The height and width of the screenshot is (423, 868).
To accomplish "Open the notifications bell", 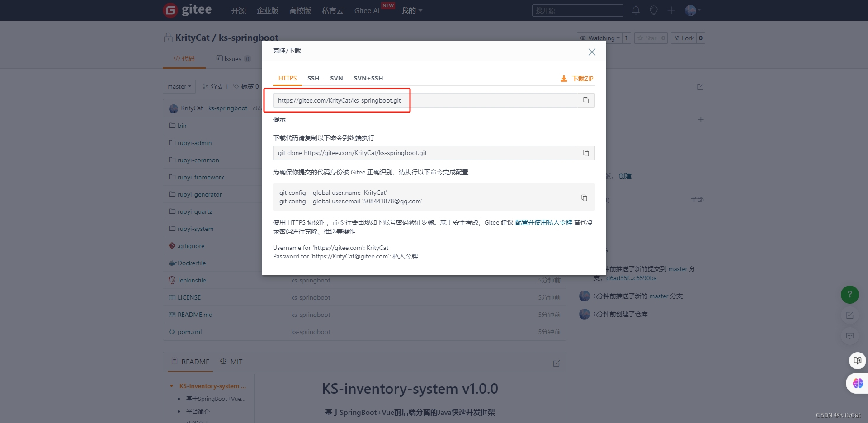I will [x=636, y=10].
